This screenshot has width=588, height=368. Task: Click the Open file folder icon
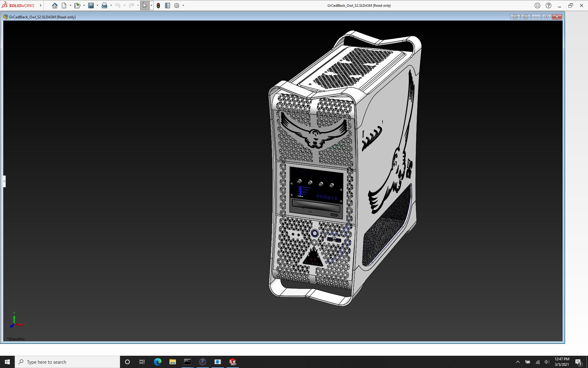77,6
